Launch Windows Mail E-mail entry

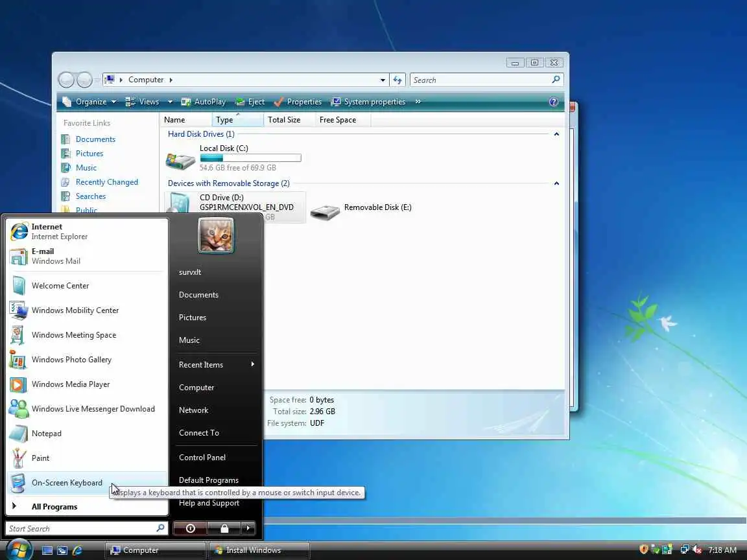point(87,256)
